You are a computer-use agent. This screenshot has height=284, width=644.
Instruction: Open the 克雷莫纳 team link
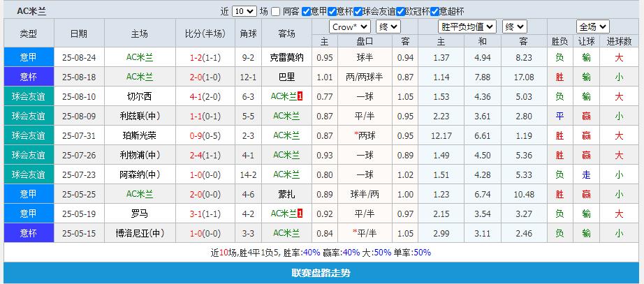point(286,57)
